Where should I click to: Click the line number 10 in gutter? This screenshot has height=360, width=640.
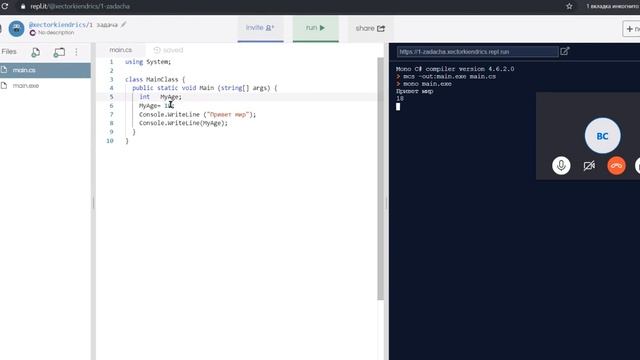tap(110, 141)
